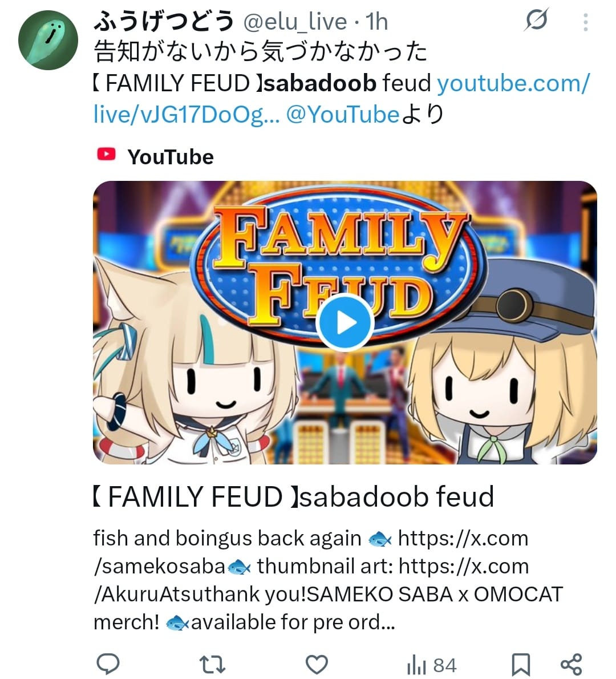Open display name ふうげつどう profile
The height and width of the screenshot is (679, 616).
click(164, 21)
